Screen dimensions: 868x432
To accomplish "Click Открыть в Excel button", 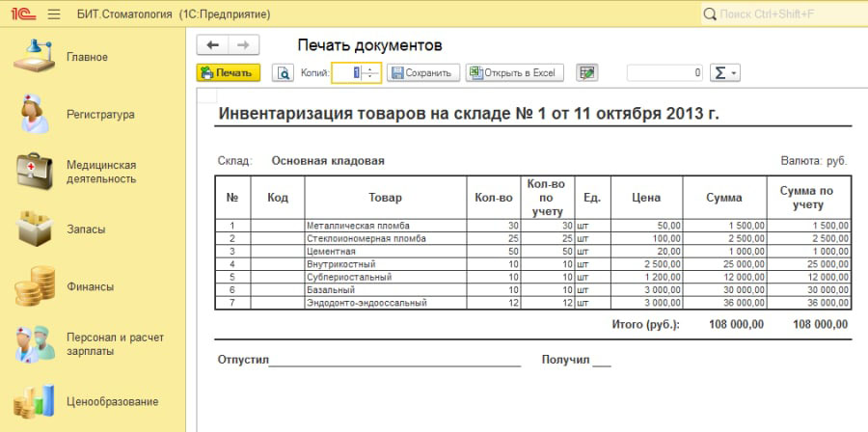I will (514, 72).
